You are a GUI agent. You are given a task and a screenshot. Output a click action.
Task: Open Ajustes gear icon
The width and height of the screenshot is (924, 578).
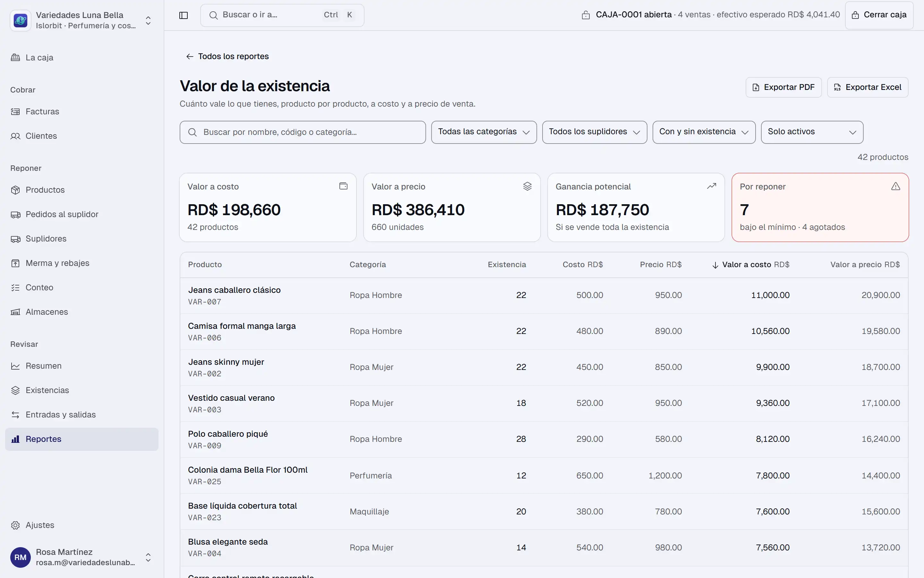pos(15,525)
